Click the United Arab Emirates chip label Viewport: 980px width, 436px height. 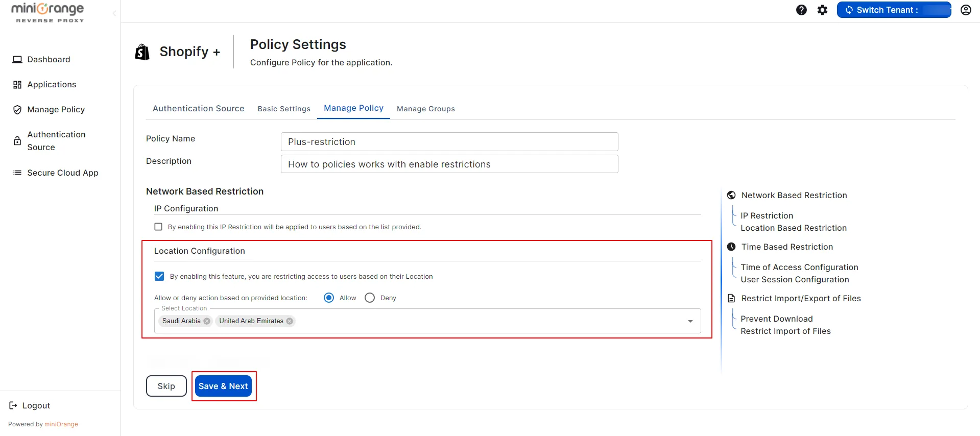click(251, 321)
